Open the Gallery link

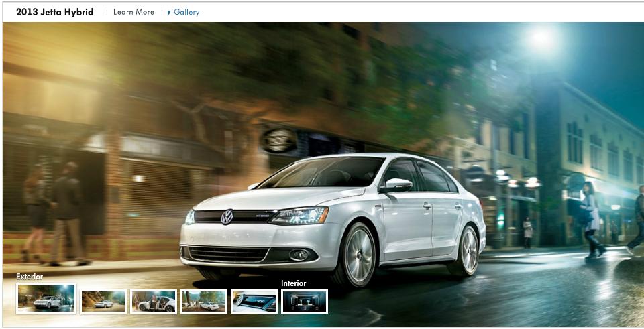click(x=186, y=12)
